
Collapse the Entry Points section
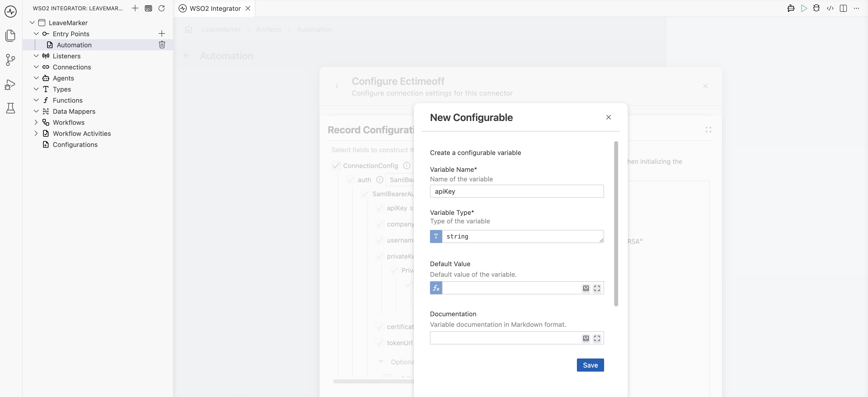tap(36, 34)
